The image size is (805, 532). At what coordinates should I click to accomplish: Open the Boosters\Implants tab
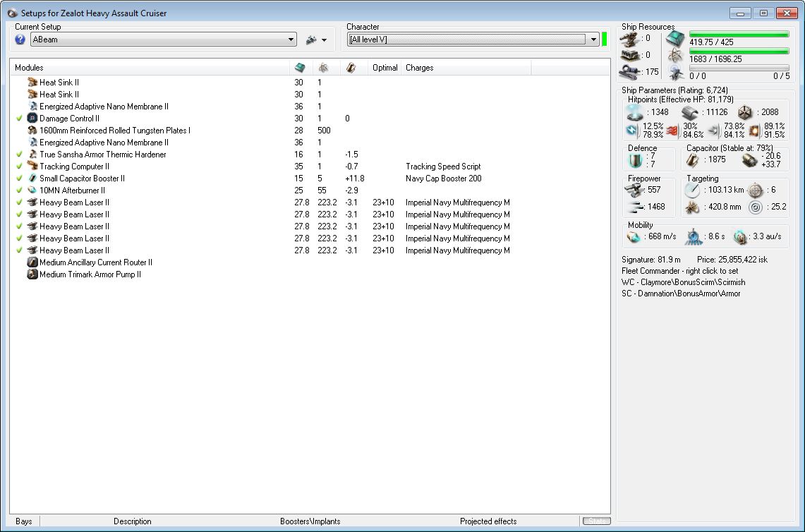(310, 521)
